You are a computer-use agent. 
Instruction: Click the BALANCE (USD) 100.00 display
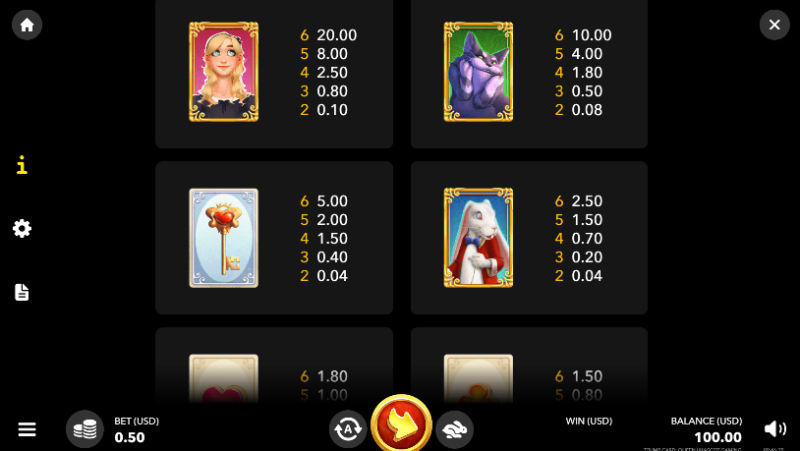[x=707, y=430]
